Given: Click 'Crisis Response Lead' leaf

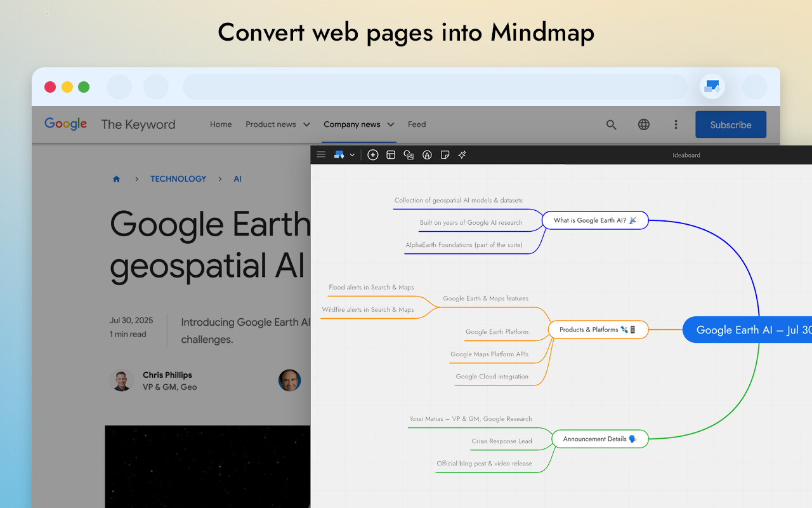Looking at the screenshot, I should (502, 441).
